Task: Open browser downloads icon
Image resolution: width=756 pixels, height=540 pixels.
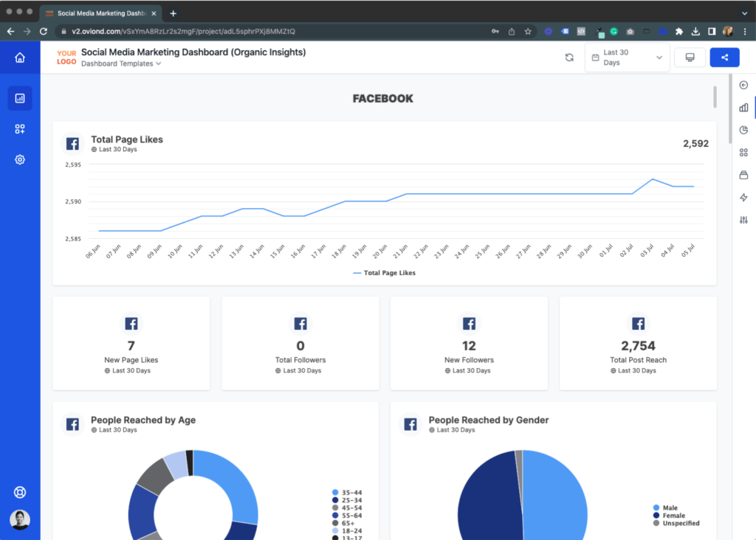Action: (695, 31)
